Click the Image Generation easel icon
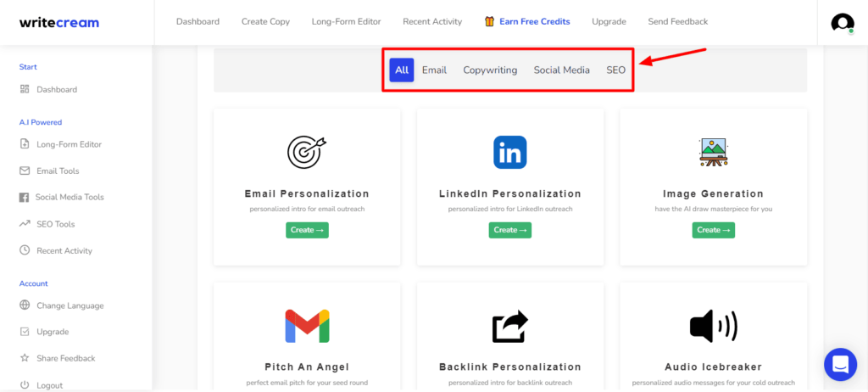 pyautogui.click(x=713, y=153)
